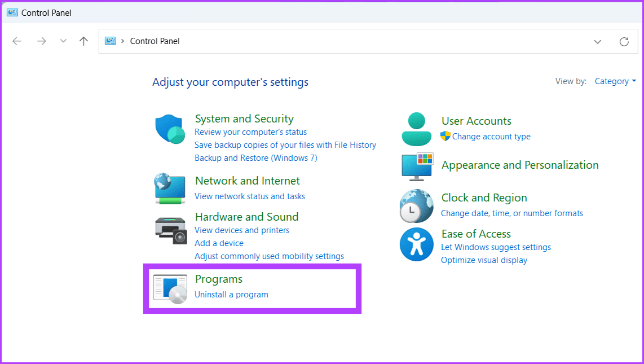This screenshot has width=644, height=364.
Task: Navigate up one level with the up arrow
Action: 83,41
